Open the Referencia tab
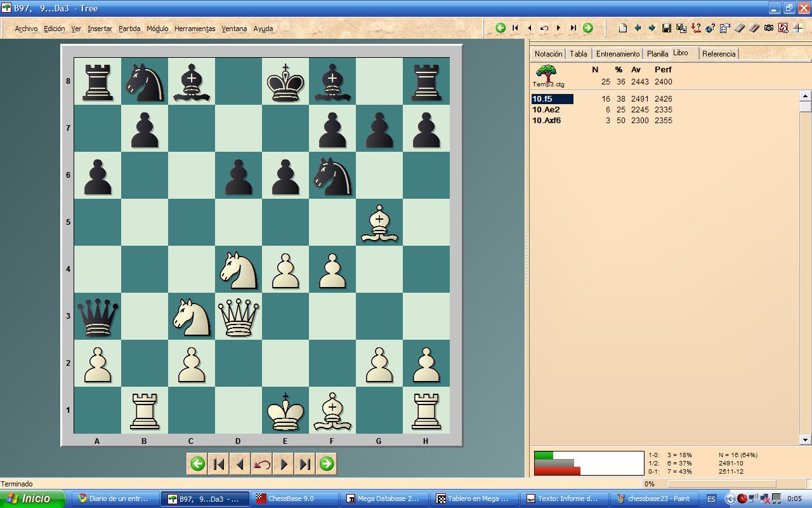This screenshot has width=812, height=508. (719, 54)
